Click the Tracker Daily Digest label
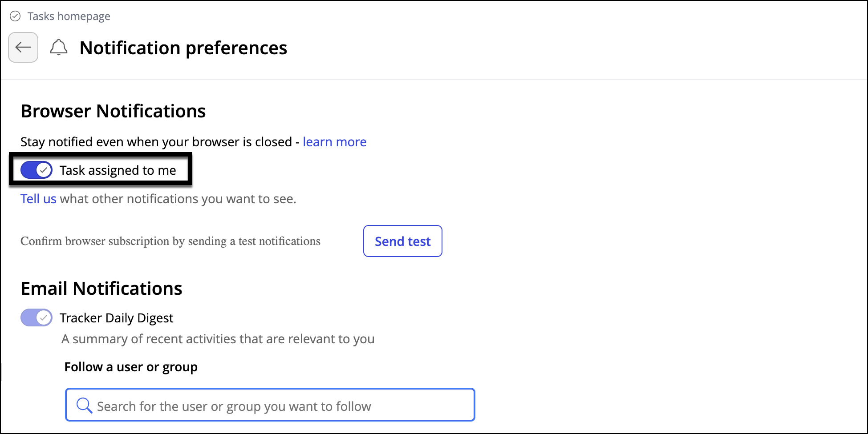 point(116,318)
